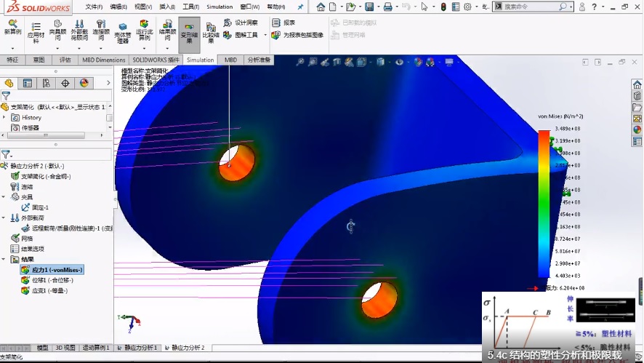This screenshot has height=363, width=644.
Task: Click the File Properties icon
Action: pos(456,7)
